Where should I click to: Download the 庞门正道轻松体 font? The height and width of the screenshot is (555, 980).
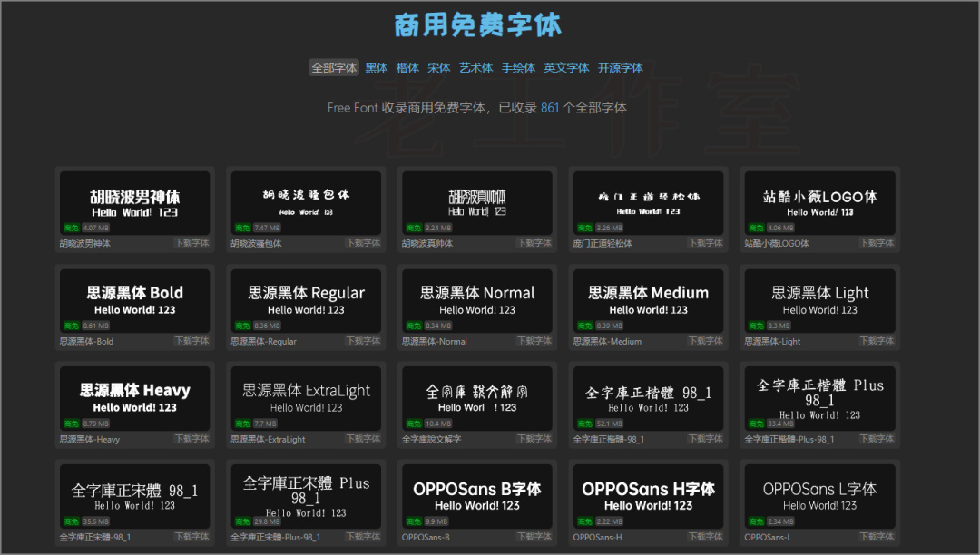[706, 243]
